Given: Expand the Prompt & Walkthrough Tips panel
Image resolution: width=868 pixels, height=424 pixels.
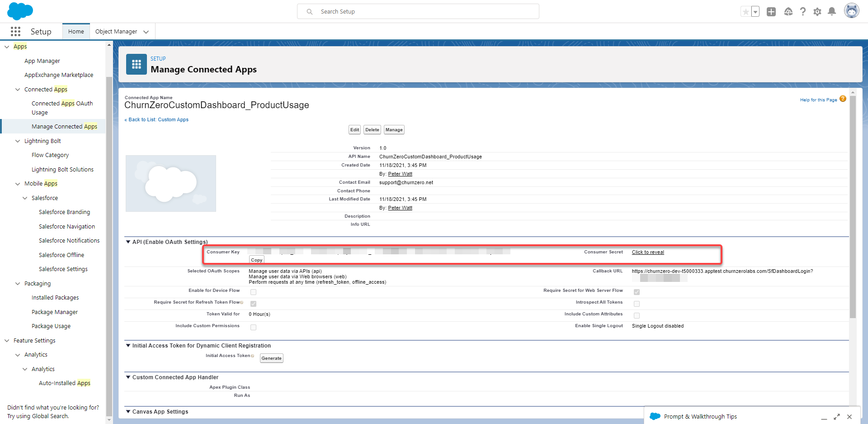Looking at the screenshot, I should click(837, 417).
